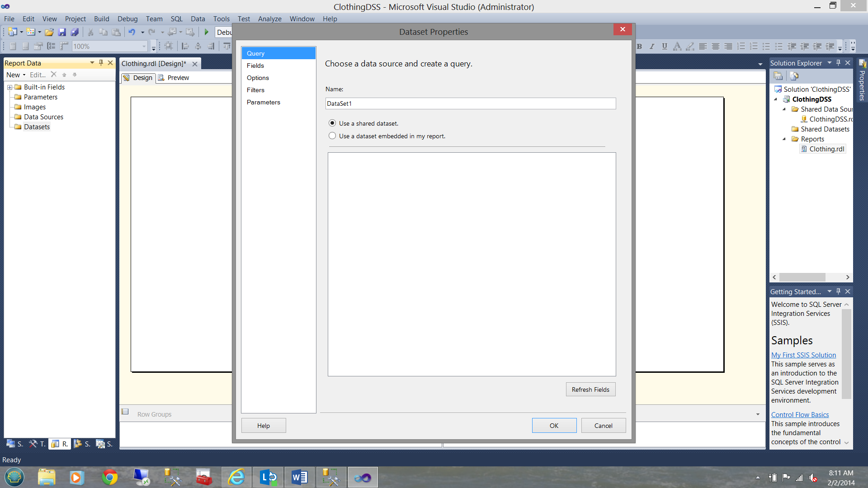868x488 pixels.
Task: Click the Solution Explorer horizontal scrollbar
Action: [x=802, y=277]
